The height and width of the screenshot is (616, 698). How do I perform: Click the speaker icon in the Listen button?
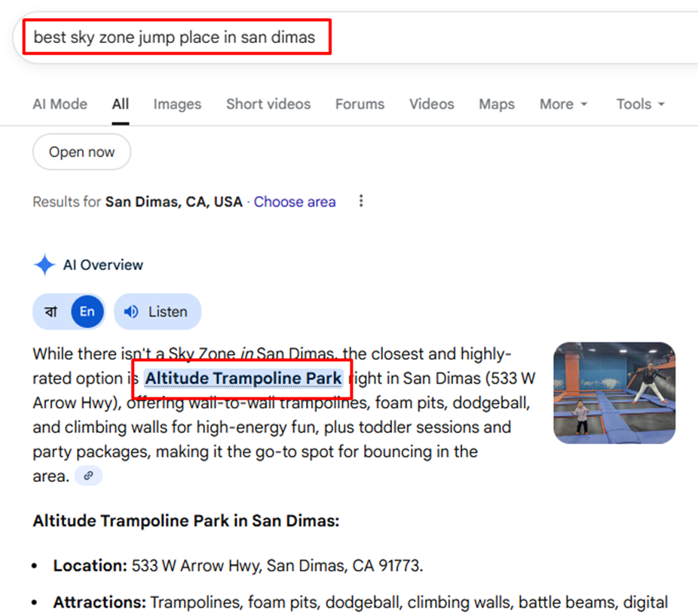(x=131, y=311)
